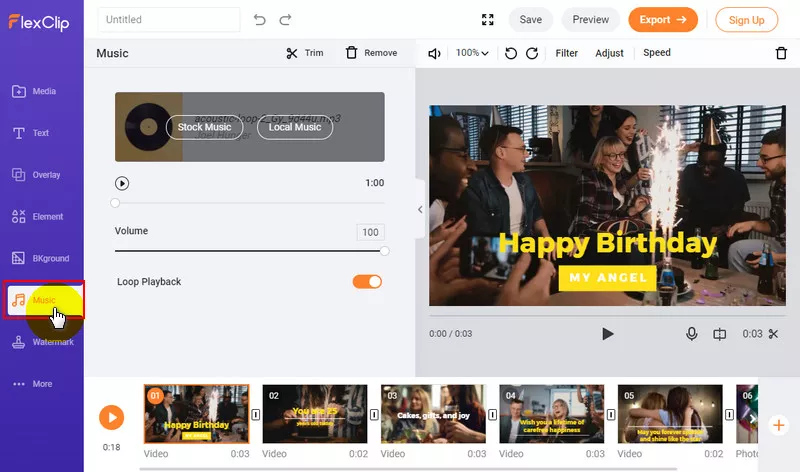Open the Watermark panel in sidebar
Viewport: 800px width, 472px height.
(x=43, y=342)
